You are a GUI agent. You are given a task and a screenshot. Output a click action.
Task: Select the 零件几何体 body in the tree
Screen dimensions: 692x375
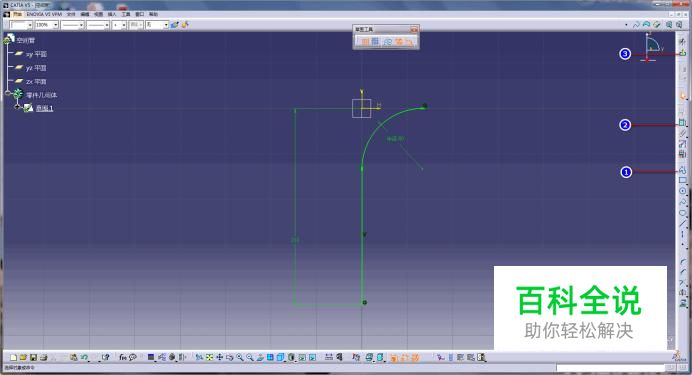[41, 95]
